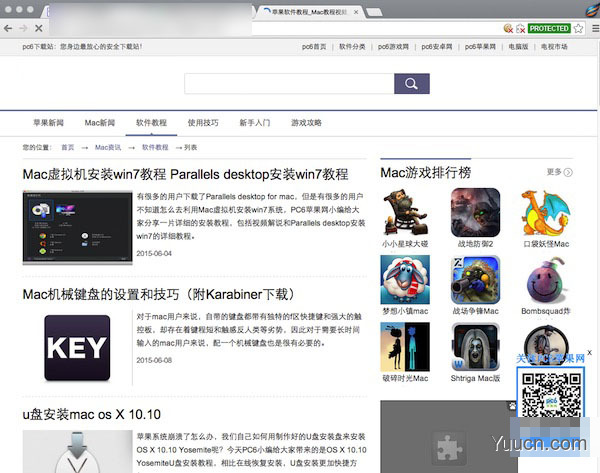
Task: Click the PROTECTED badge in the address bar
Action: pos(549,28)
